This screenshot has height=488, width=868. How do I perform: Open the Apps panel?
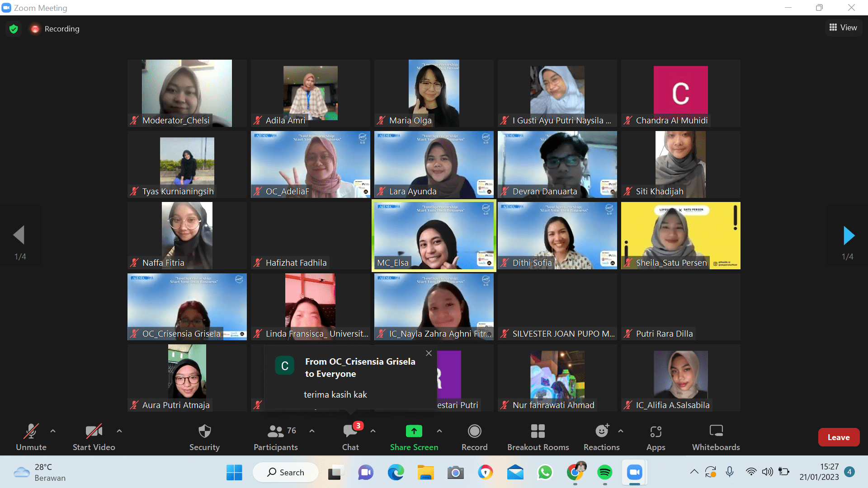(x=656, y=436)
